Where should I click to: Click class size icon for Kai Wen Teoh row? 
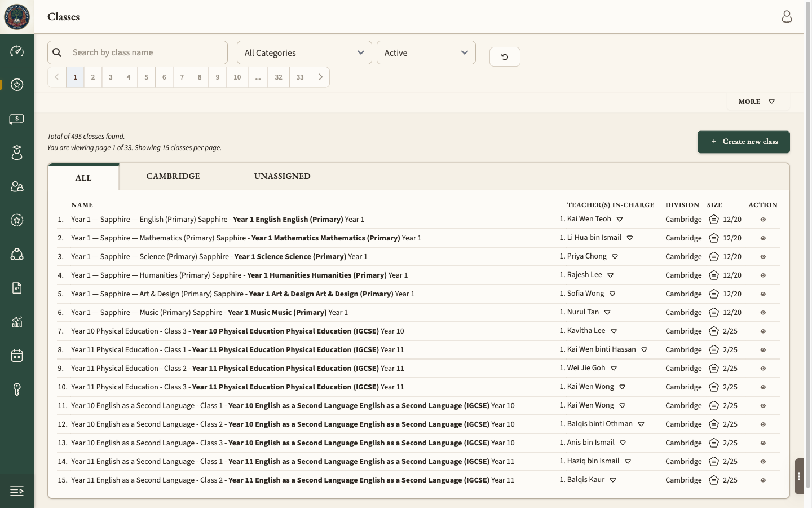(x=714, y=220)
